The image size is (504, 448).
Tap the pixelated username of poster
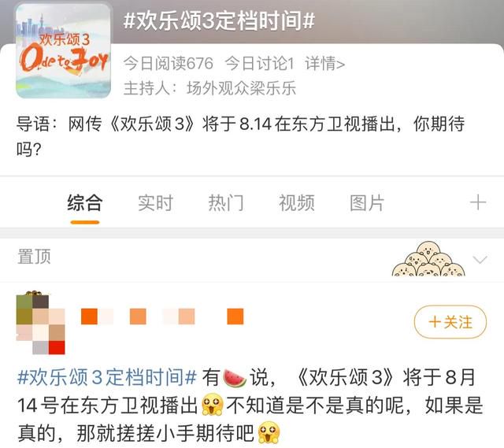[162, 317]
